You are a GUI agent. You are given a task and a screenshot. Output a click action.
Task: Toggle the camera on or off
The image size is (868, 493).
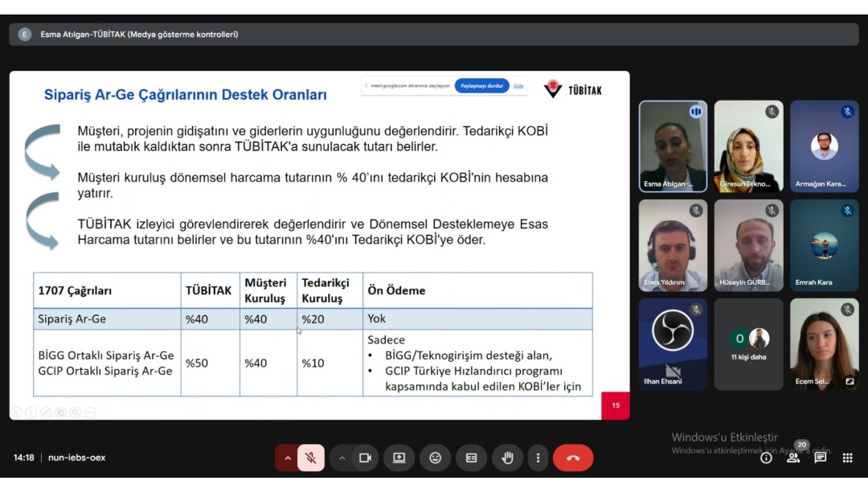pyautogui.click(x=365, y=458)
